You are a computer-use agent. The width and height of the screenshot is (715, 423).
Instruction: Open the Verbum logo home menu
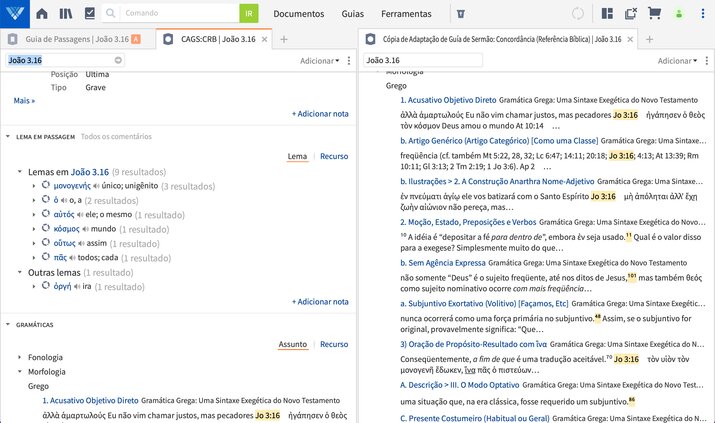(15, 14)
